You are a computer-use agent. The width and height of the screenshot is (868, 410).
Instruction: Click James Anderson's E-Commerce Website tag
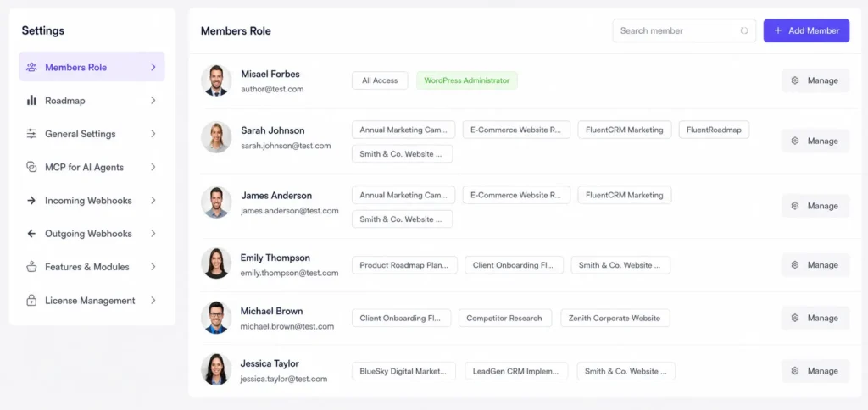pos(516,195)
